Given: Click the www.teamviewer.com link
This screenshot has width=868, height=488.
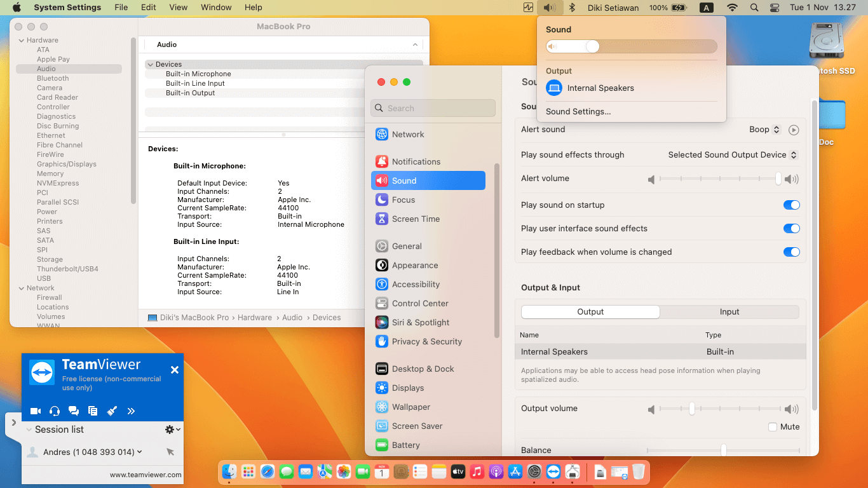Looking at the screenshot, I should pos(146,475).
